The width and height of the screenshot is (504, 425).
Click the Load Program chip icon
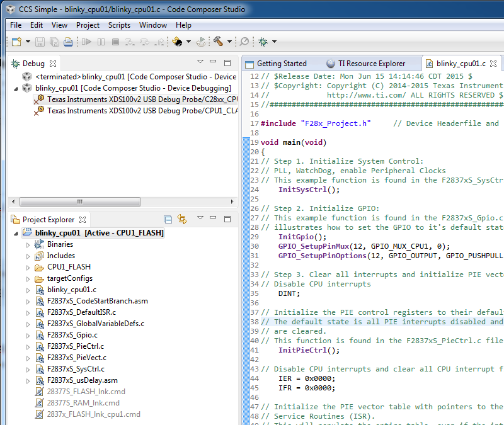coord(178,42)
